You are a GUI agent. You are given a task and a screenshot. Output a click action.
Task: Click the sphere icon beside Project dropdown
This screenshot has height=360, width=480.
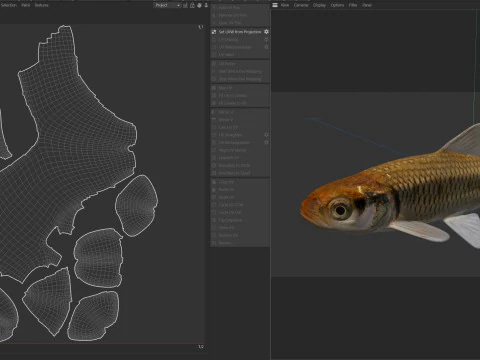199,5
